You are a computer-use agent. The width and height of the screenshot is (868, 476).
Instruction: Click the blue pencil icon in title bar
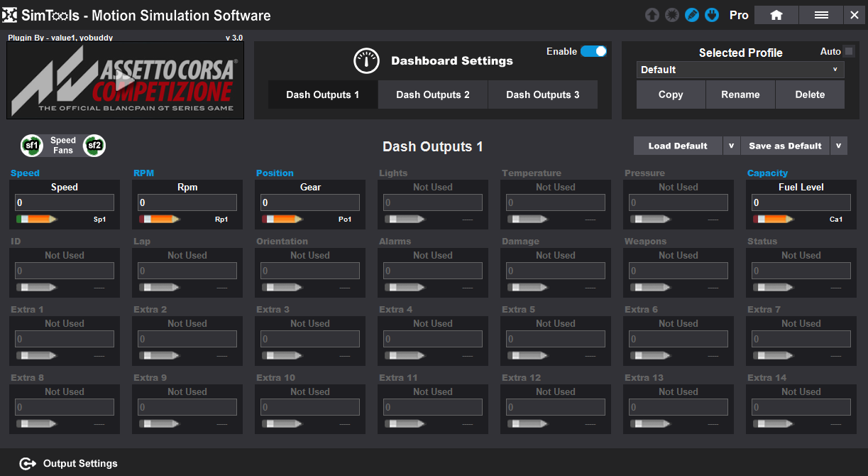692,15
